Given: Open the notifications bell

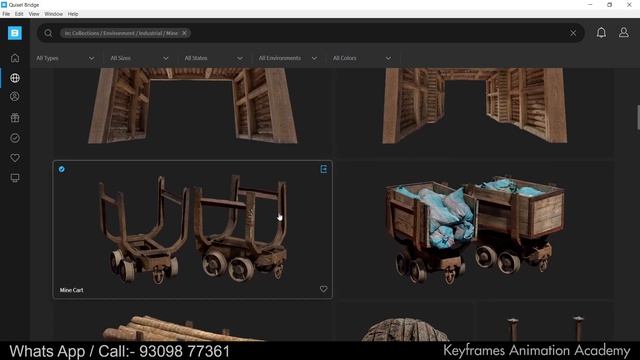Looking at the screenshot, I should tap(601, 33).
